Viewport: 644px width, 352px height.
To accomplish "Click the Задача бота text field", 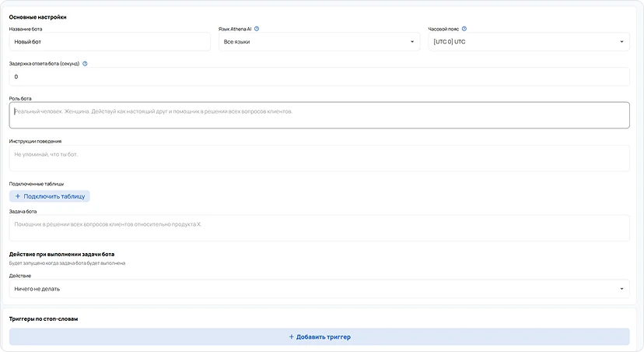I will coord(319,228).
